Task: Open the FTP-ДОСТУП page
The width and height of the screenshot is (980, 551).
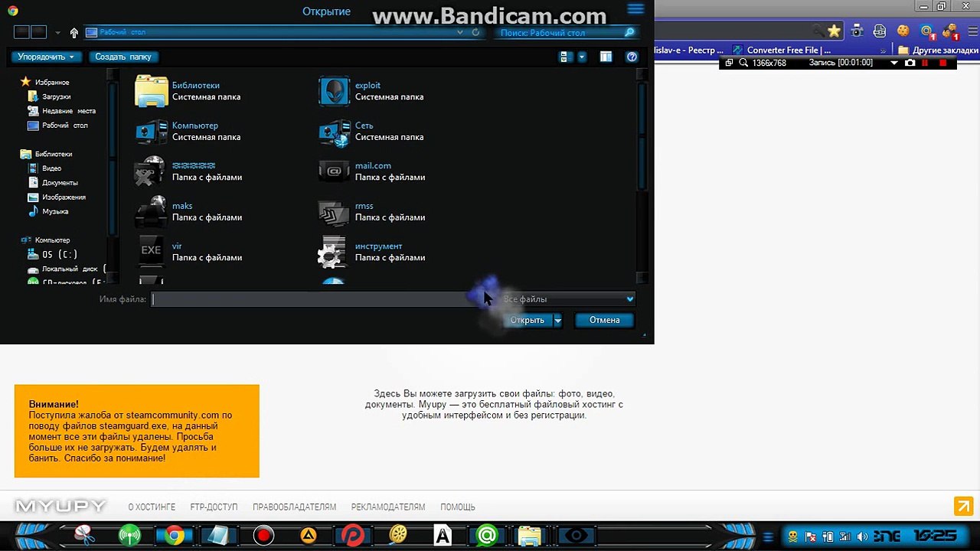Action: click(214, 507)
